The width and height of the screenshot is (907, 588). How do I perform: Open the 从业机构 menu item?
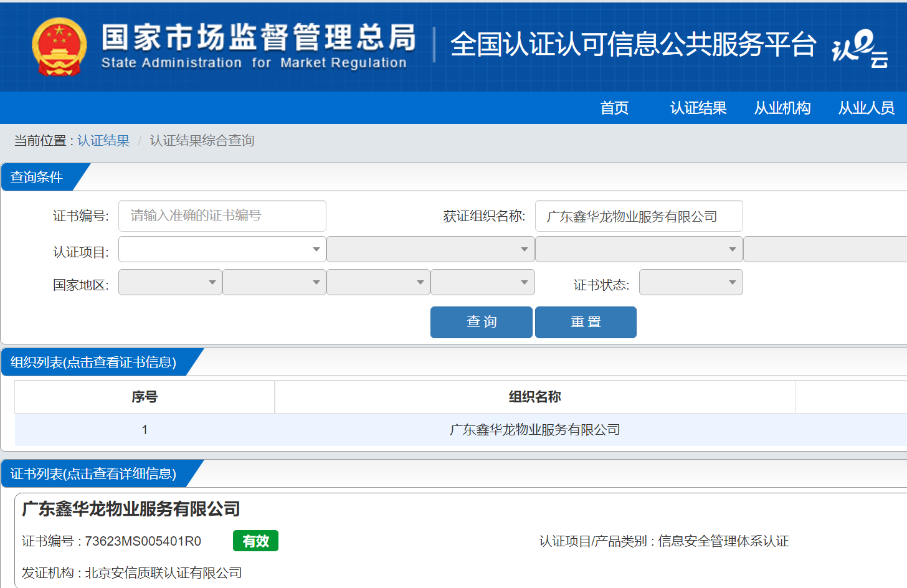(782, 108)
